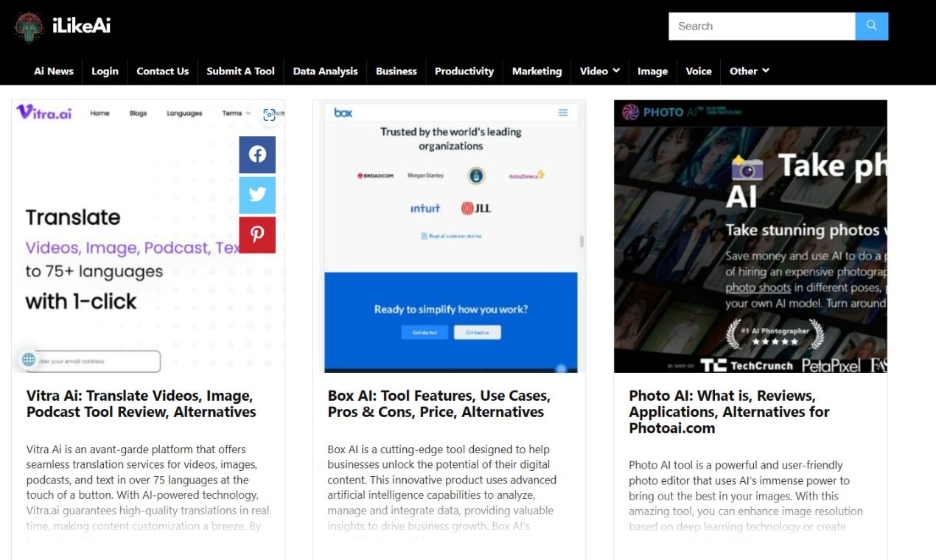Viewport: 936px width, 560px height.
Task: Share on Facebook via the Facebook icon
Action: point(257,154)
